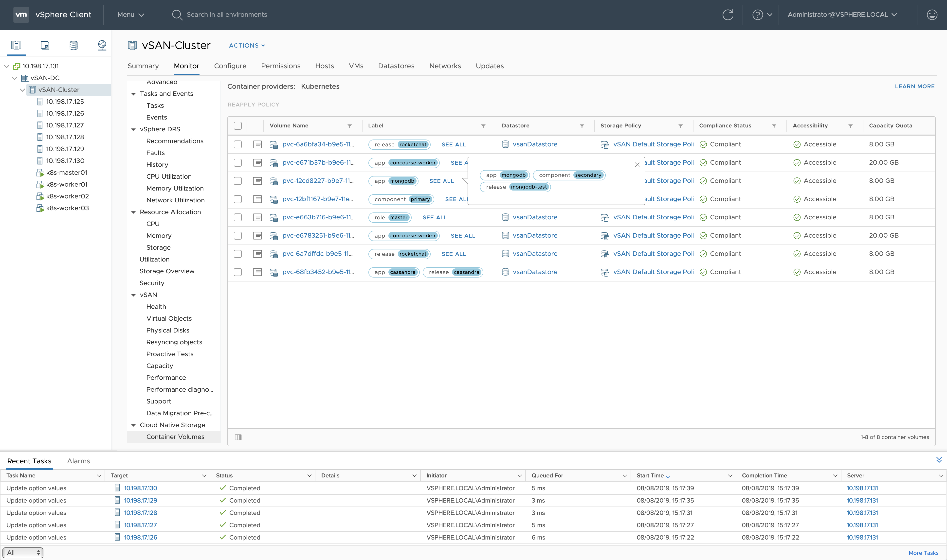Collapse the Recent Tasks panel chevron

click(939, 460)
